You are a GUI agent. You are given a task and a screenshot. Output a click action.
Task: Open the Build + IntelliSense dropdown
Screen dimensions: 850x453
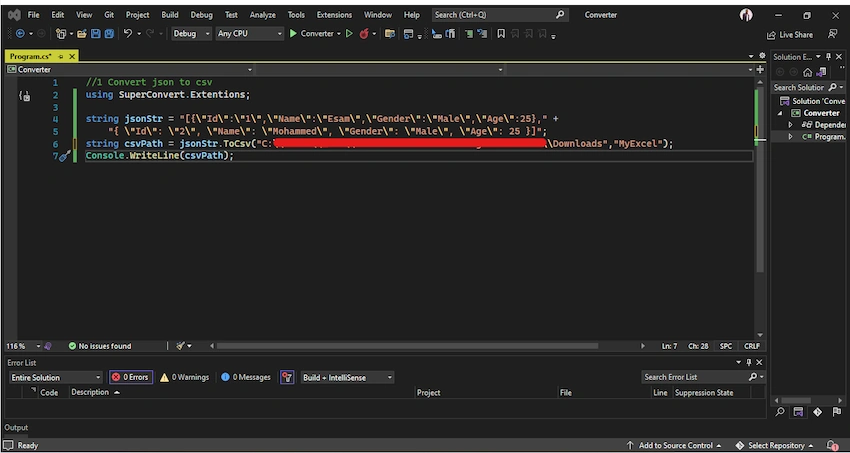click(x=347, y=377)
